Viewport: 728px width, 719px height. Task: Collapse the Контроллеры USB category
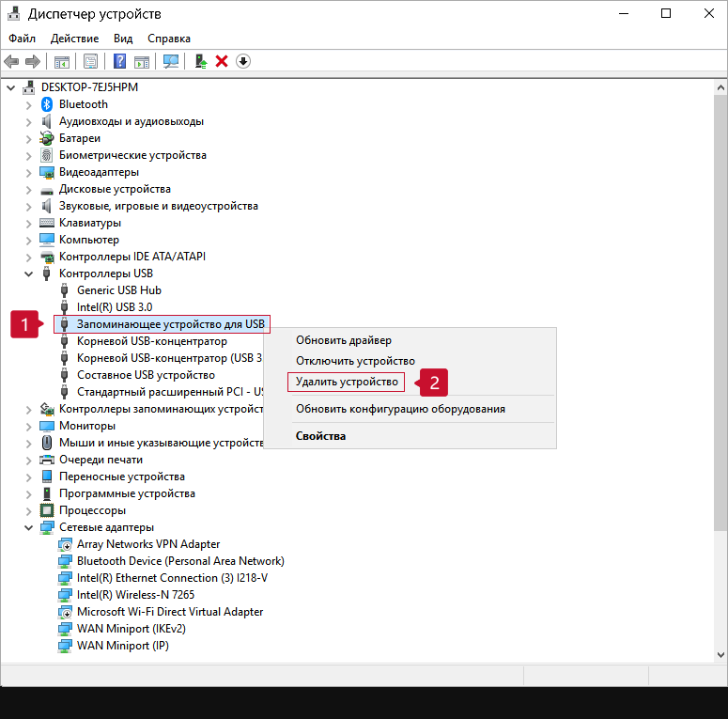[28, 274]
